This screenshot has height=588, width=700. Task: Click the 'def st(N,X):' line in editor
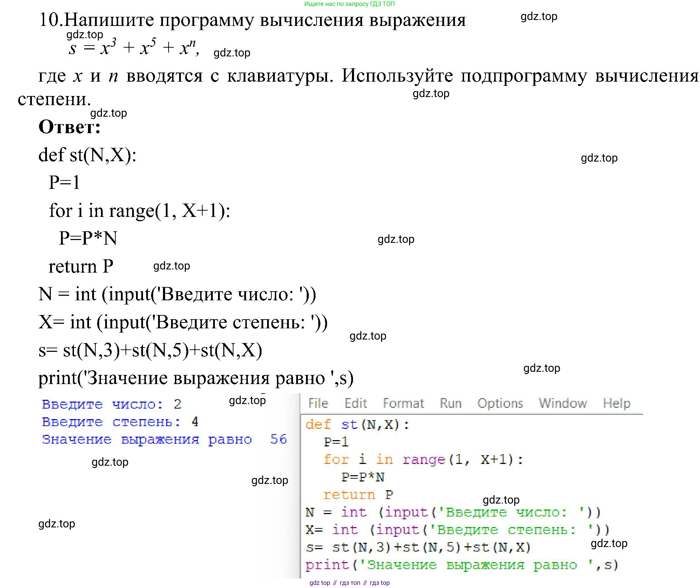pyautogui.click(x=357, y=425)
